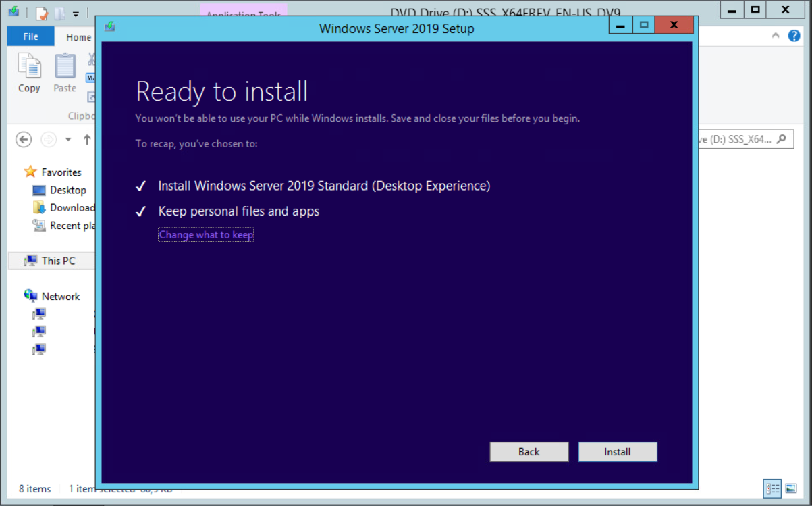Click the search magnifier icon in Explorer

(x=782, y=140)
